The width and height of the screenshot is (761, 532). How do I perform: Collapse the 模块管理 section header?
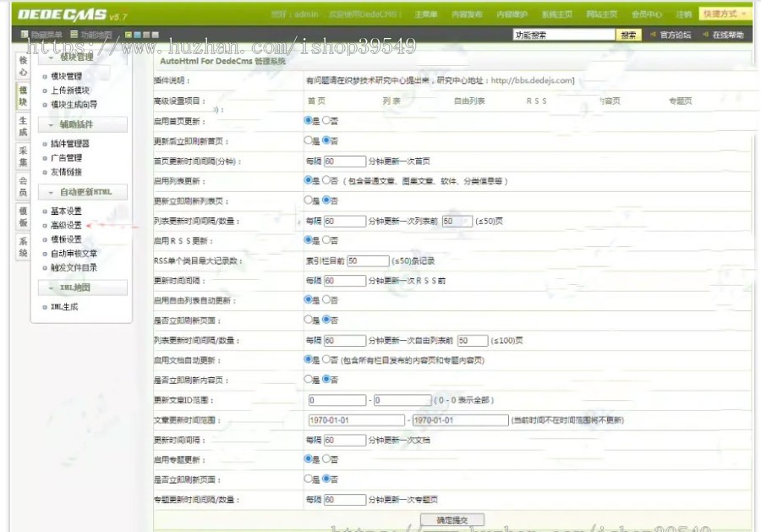[83, 58]
